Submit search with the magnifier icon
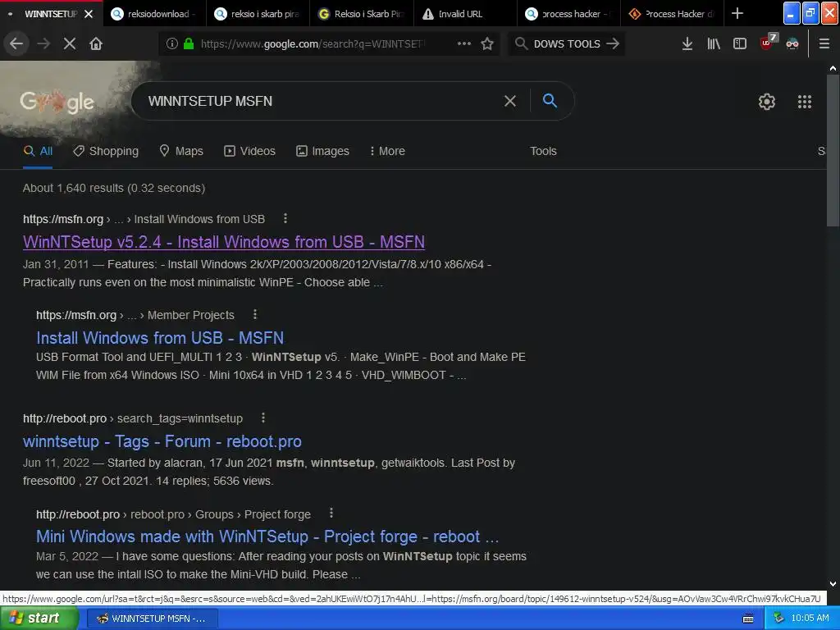Screen dimensions: 840x630 point(550,100)
